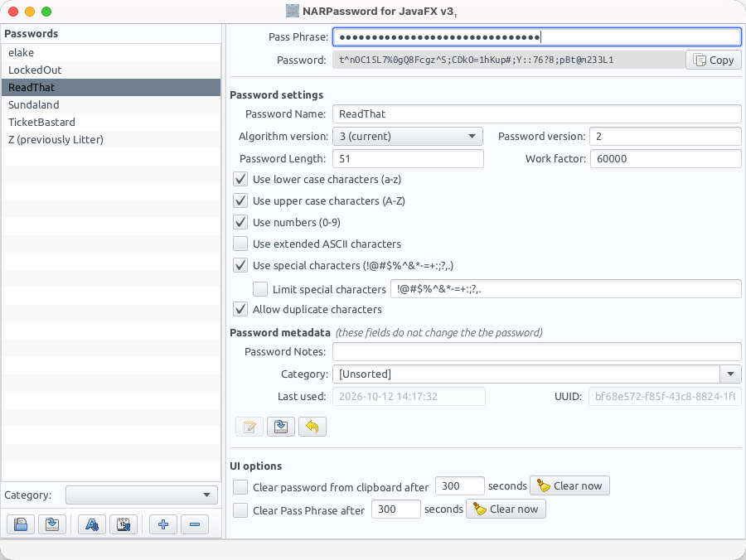Enable Clear Pass Phrase after checkbox
The height and width of the screenshot is (560, 746).
pos(240,510)
